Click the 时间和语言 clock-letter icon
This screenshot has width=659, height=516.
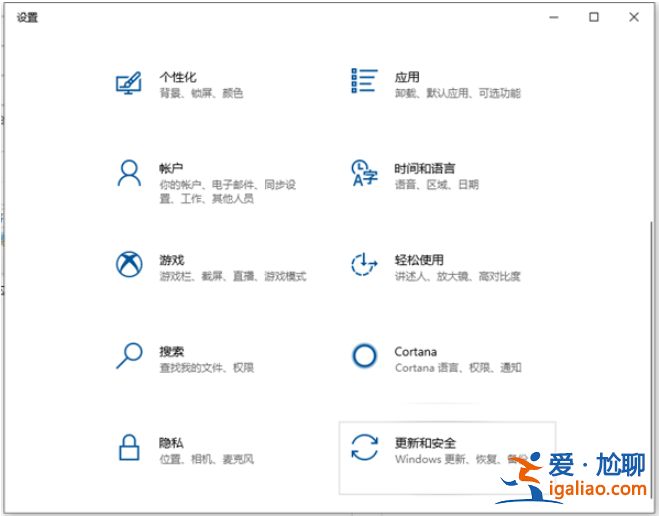pos(364,173)
